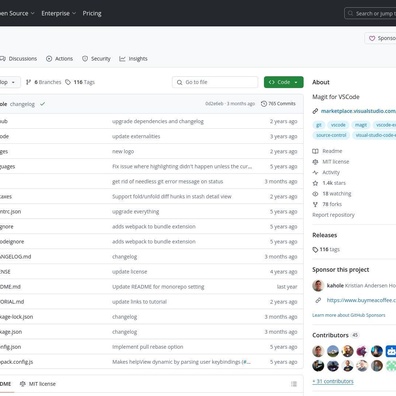Image resolution: width=396 pixels, height=396 pixels.
Task: Open 'upgrade dependencies and changelog' commit
Action: (158, 121)
